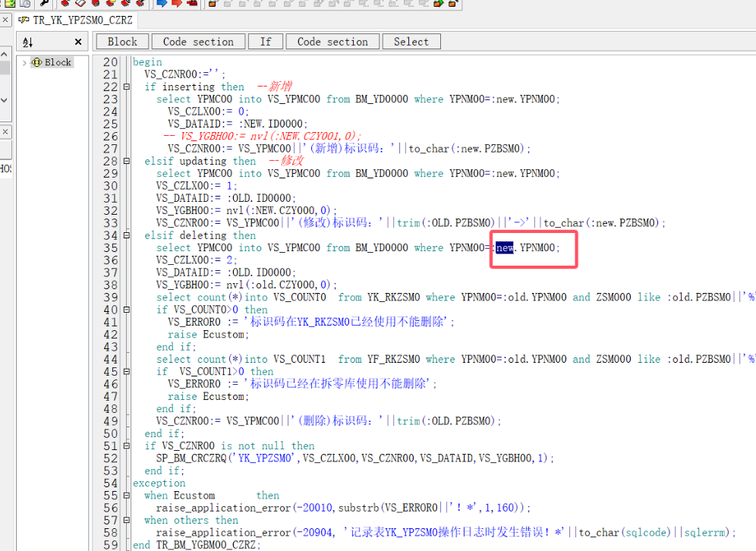Click the Block node icon in tree
The image size is (756, 551).
pyautogui.click(x=36, y=62)
